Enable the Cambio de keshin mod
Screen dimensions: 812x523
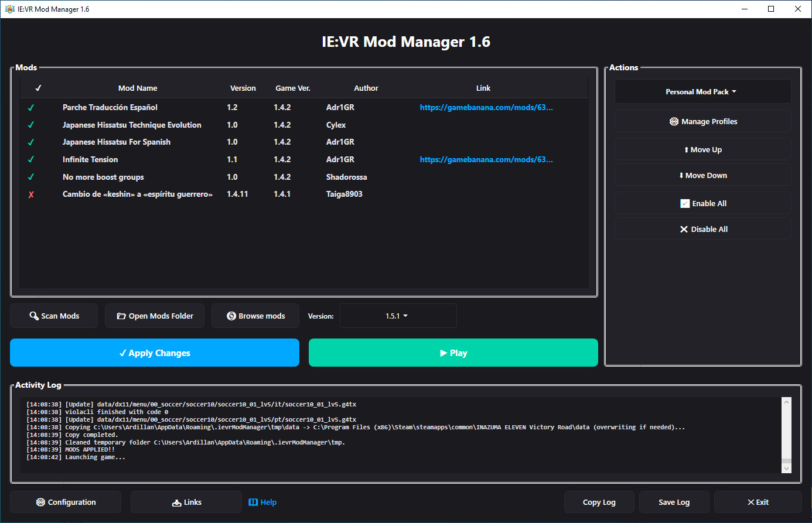(31, 194)
